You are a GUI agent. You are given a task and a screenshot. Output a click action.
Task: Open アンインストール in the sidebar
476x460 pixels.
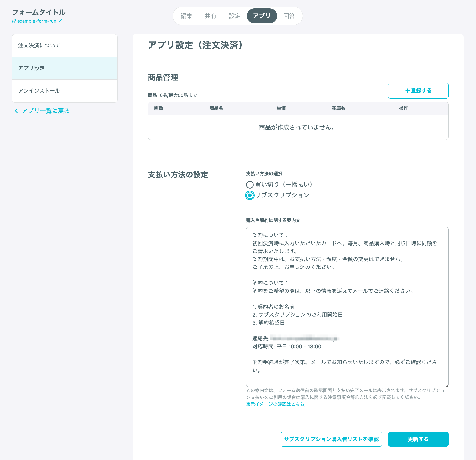tap(65, 91)
